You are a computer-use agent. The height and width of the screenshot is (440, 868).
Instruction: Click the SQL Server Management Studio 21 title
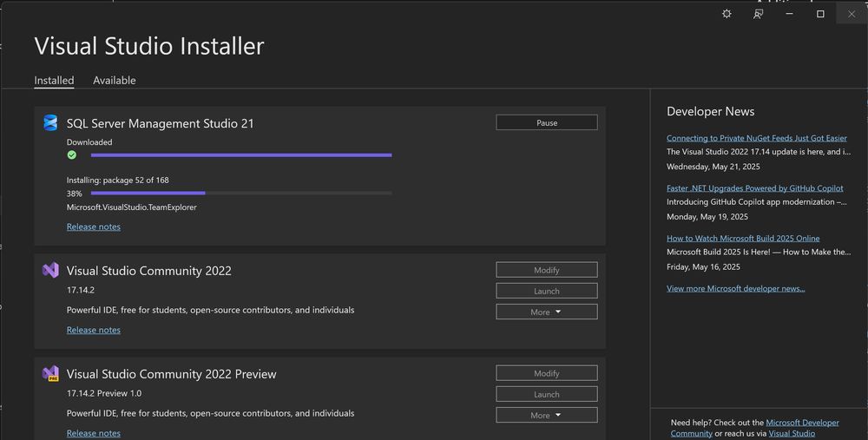[x=160, y=123]
